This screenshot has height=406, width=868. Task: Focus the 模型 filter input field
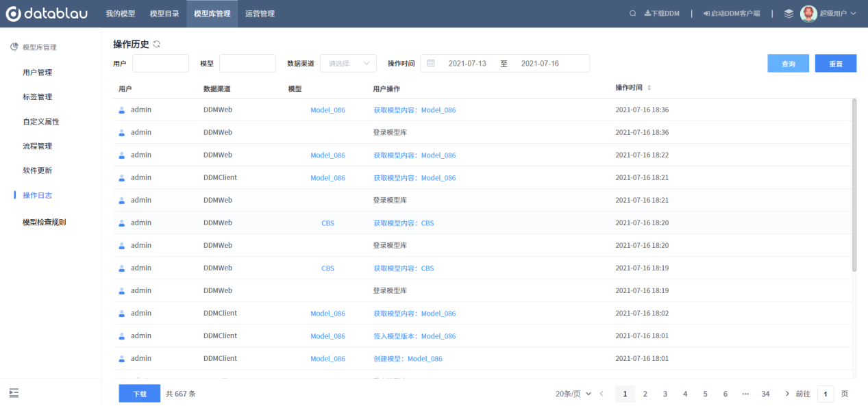(x=247, y=64)
